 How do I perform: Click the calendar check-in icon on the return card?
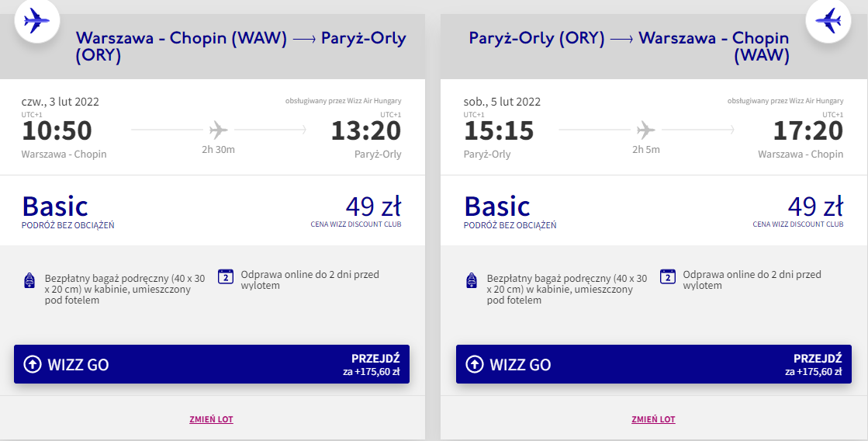[668, 276]
